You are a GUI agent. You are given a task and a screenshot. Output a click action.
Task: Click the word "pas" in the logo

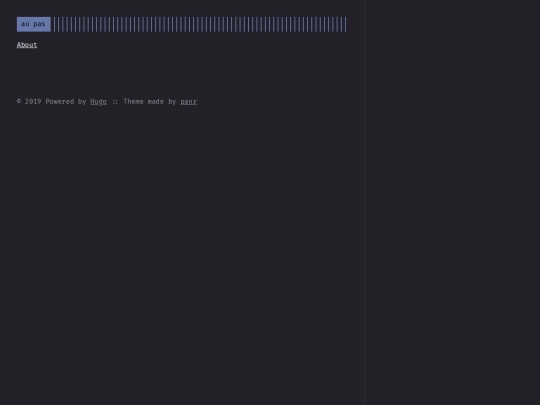(x=39, y=24)
